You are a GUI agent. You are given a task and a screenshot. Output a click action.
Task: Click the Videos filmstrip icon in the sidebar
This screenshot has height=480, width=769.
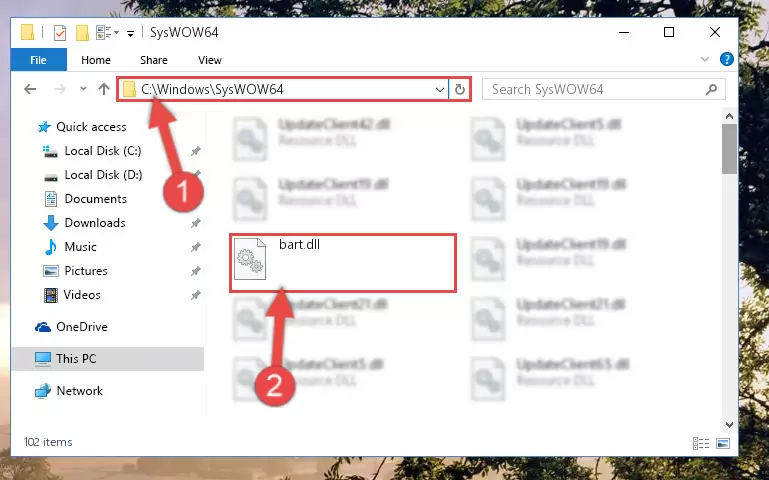[x=51, y=295]
